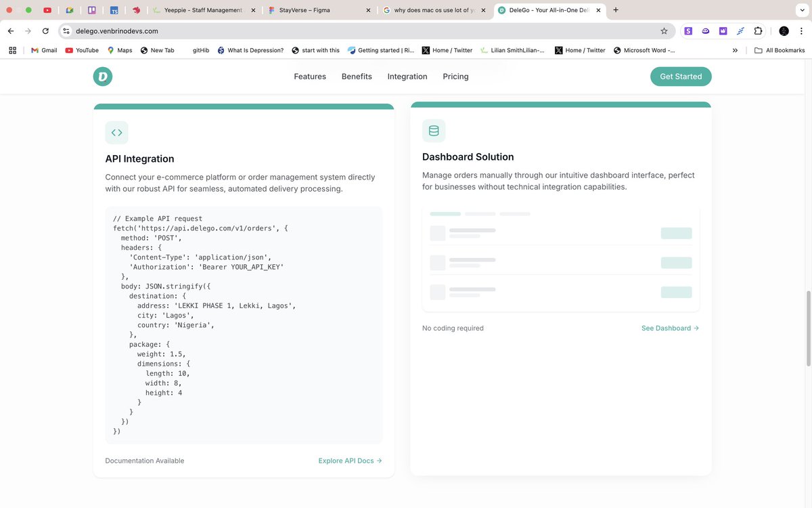
Task: Click the 'No coding required' text
Action: [453, 328]
